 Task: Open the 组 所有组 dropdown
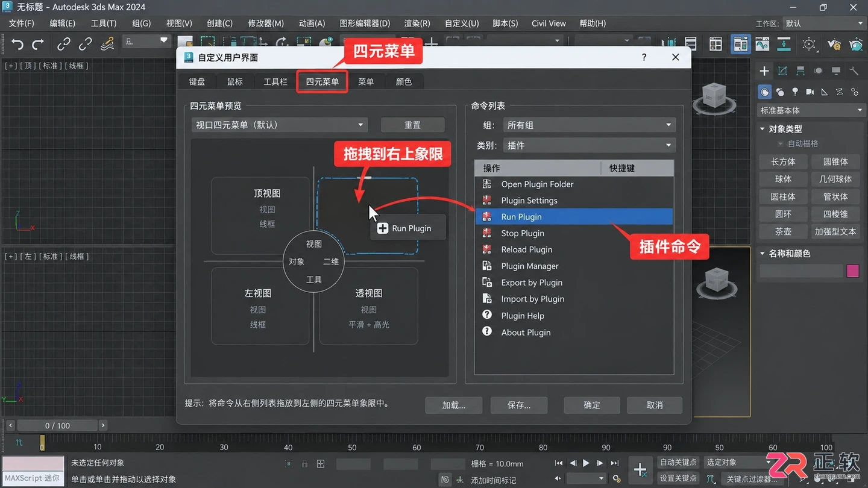coord(589,125)
